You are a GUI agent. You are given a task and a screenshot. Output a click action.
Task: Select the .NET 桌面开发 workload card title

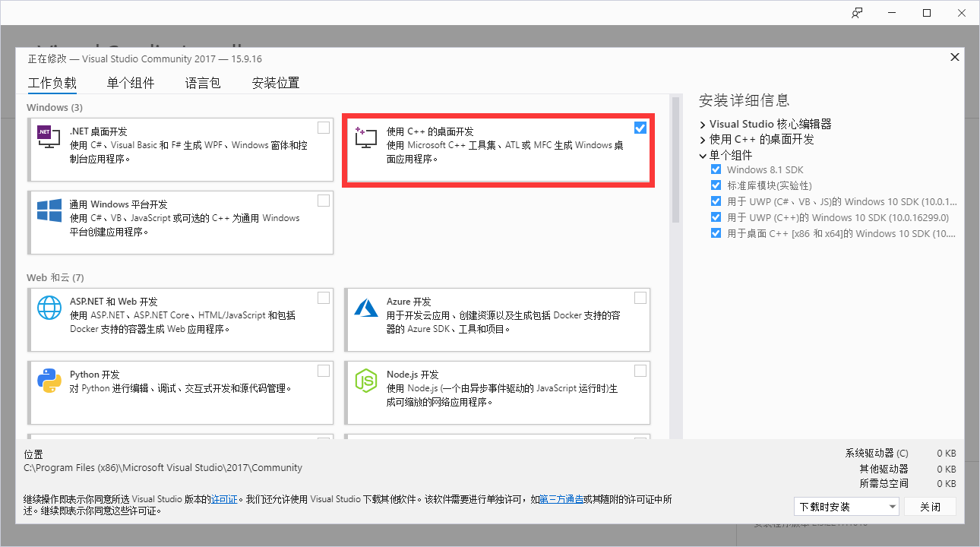[99, 131]
